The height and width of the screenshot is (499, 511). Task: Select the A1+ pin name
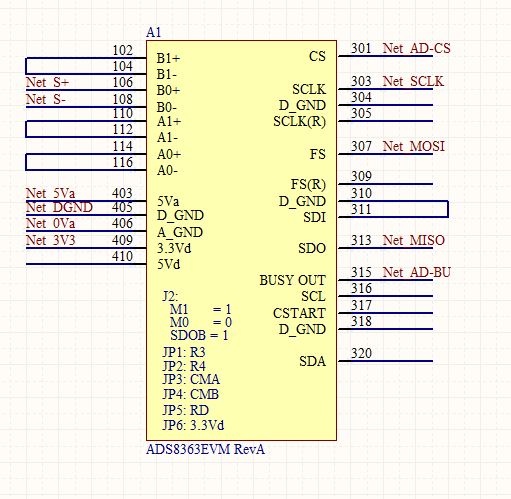(169, 121)
